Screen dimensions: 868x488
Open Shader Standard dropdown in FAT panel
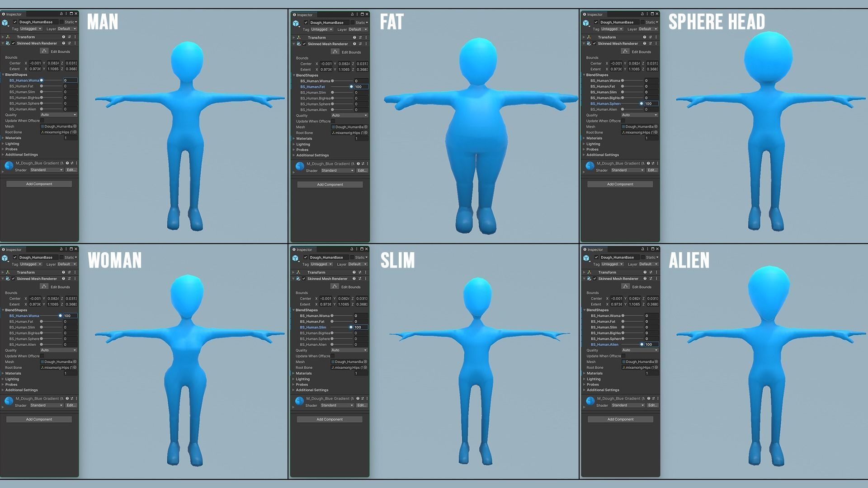337,171
